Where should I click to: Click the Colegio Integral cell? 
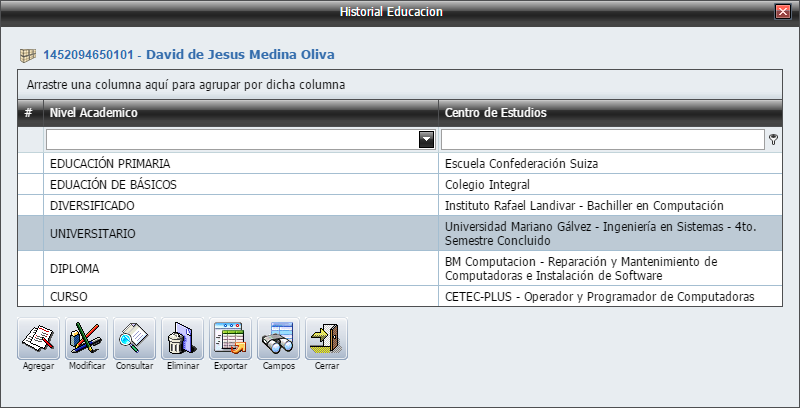pyautogui.click(x=610, y=185)
